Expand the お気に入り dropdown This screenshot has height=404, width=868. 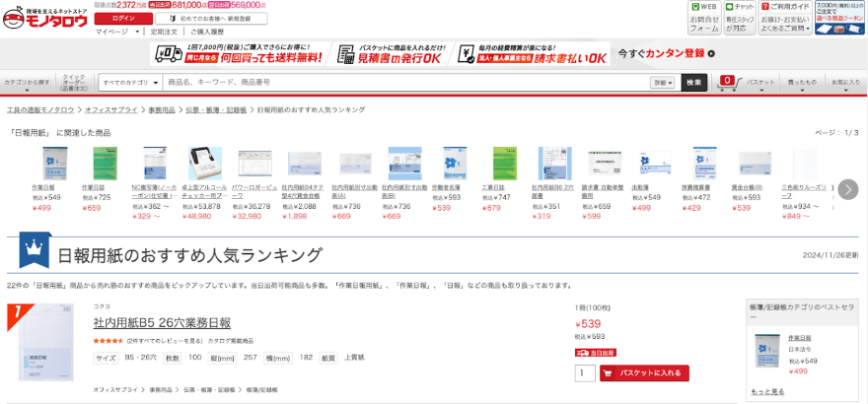845,83
